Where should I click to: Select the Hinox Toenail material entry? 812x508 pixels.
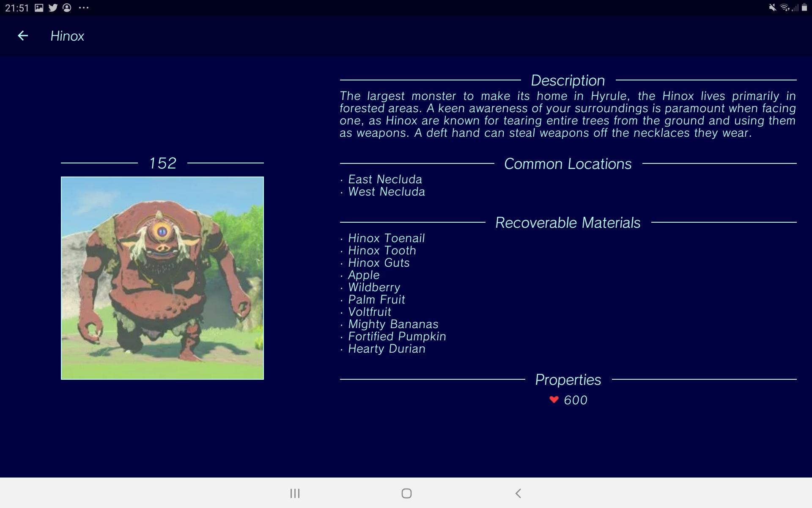(385, 238)
